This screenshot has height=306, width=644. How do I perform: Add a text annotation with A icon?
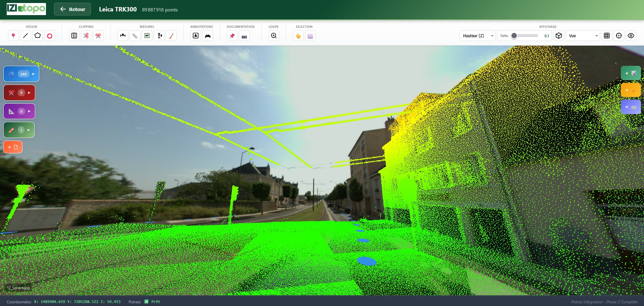coord(196,36)
